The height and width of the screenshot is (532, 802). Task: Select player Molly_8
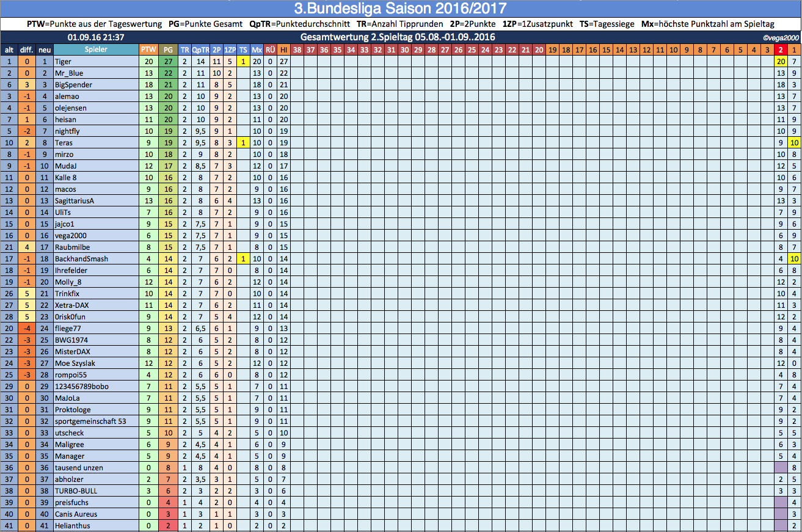[x=67, y=282]
